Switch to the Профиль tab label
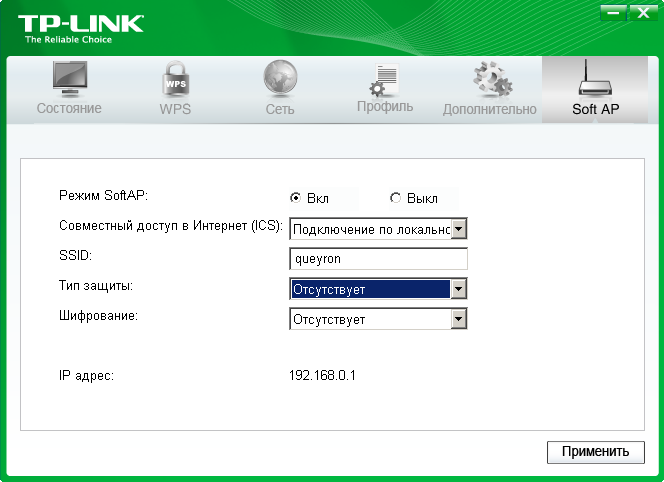This screenshot has height=482, width=664. point(385,107)
